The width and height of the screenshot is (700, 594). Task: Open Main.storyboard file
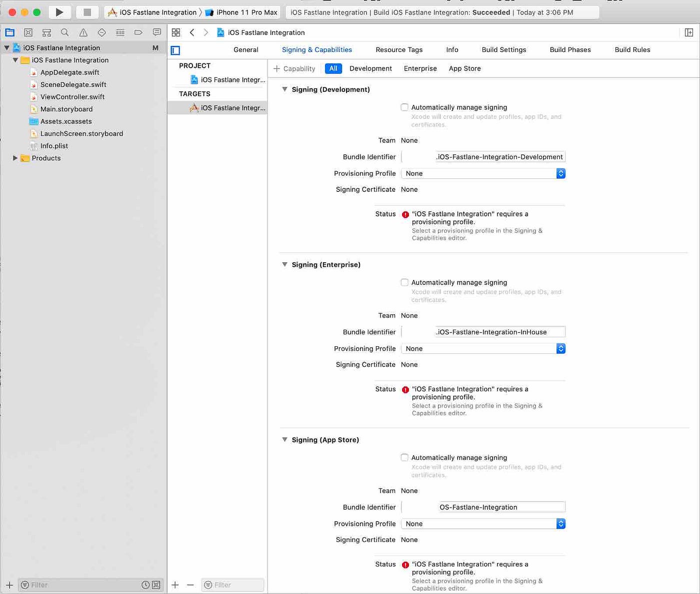[x=66, y=109]
